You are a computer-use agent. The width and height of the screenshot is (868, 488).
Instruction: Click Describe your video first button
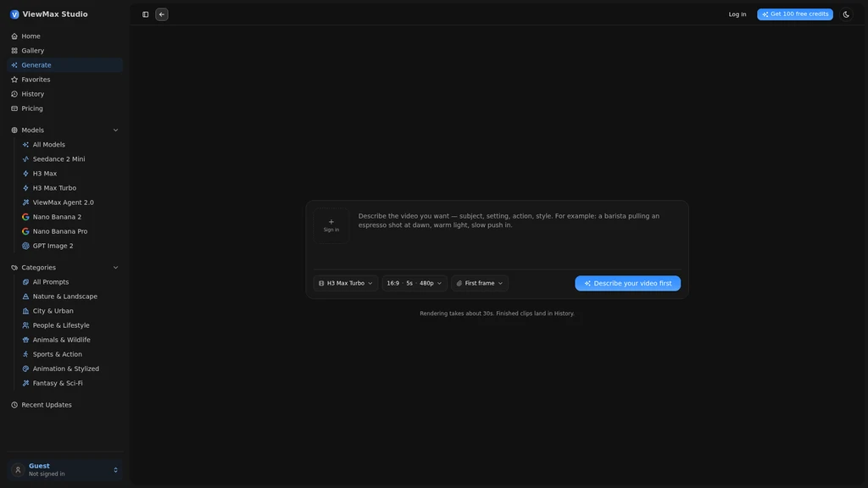(x=628, y=283)
